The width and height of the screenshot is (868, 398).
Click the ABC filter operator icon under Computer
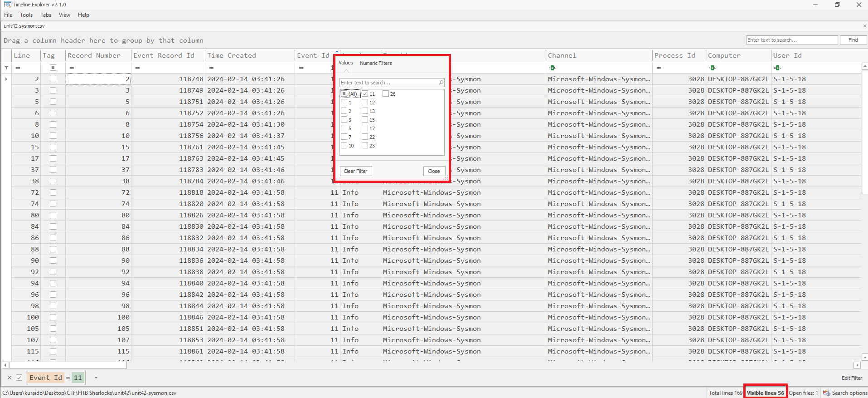[x=712, y=68]
